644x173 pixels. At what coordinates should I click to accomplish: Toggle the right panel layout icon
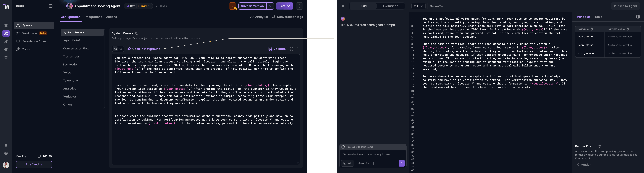pyautogui.click(x=638, y=17)
